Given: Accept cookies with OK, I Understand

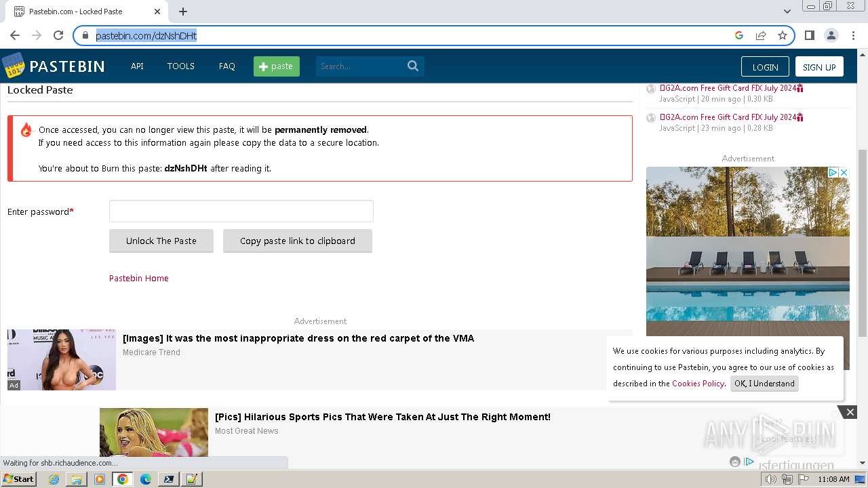Looking at the screenshot, I should click(764, 383).
